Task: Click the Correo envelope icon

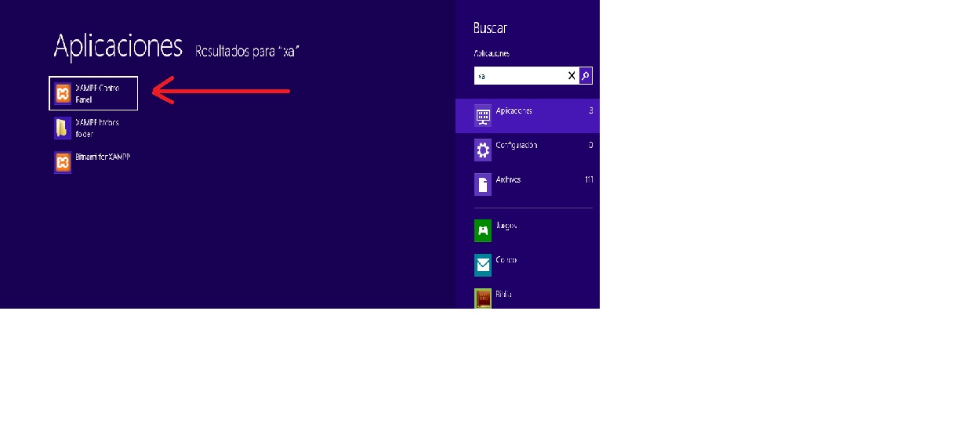Action: tap(483, 265)
